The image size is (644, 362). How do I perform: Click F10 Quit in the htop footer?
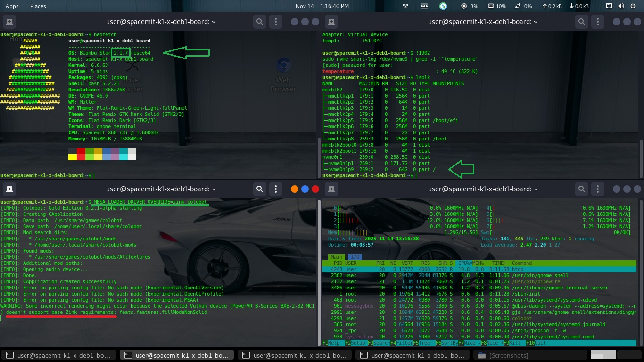(536, 343)
